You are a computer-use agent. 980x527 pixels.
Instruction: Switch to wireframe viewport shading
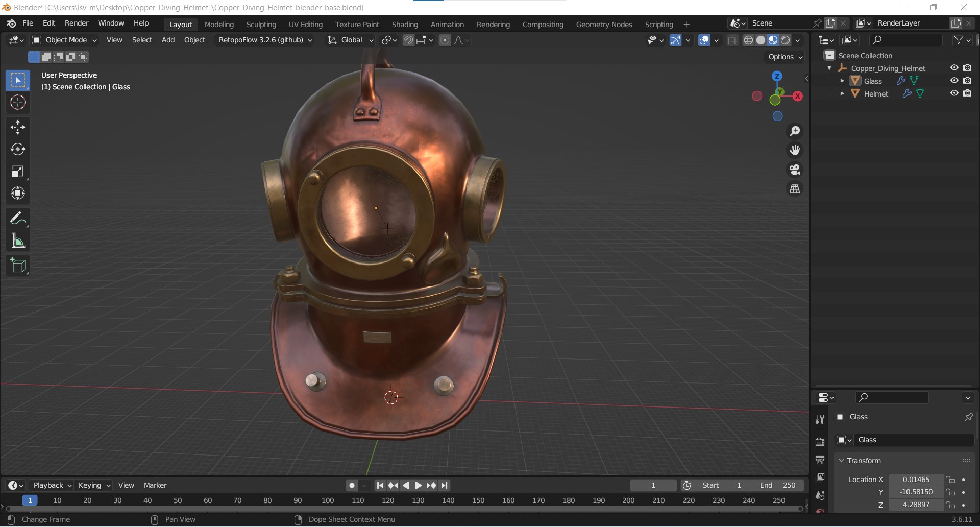pos(748,40)
